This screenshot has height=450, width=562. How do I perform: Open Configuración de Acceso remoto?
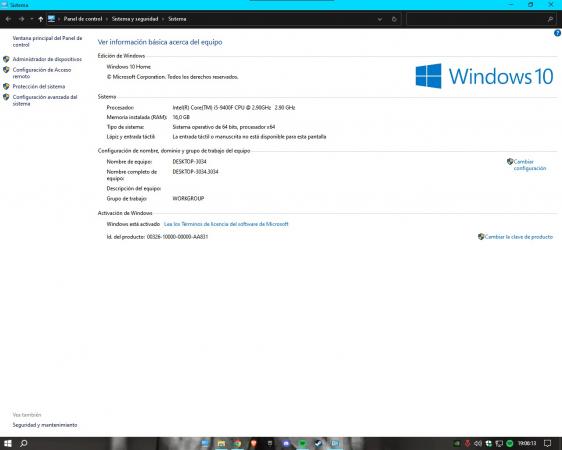(42, 73)
